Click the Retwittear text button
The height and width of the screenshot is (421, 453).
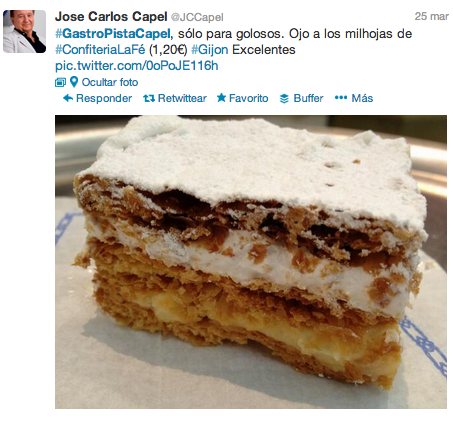[x=182, y=98]
